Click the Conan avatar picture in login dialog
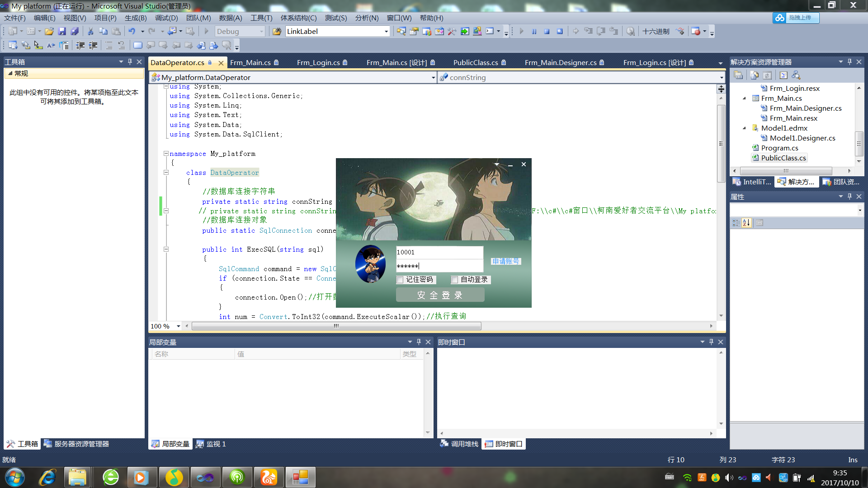The width and height of the screenshot is (868, 488). [x=370, y=264]
